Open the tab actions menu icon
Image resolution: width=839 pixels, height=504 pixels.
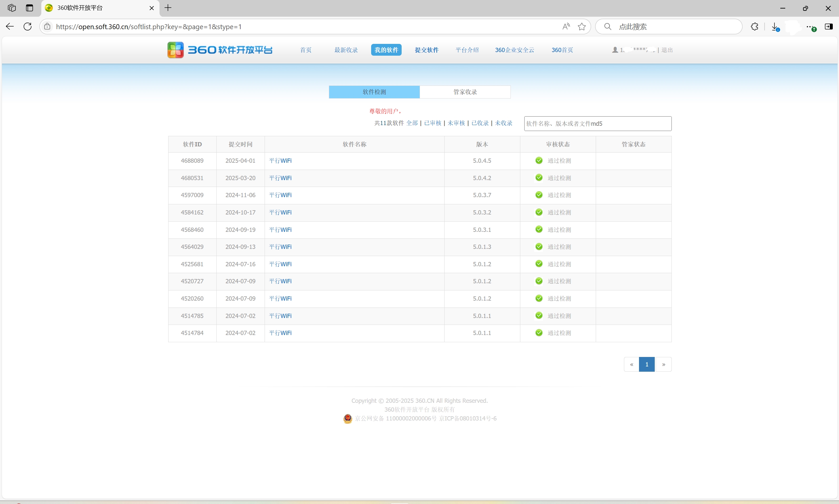click(30, 8)
